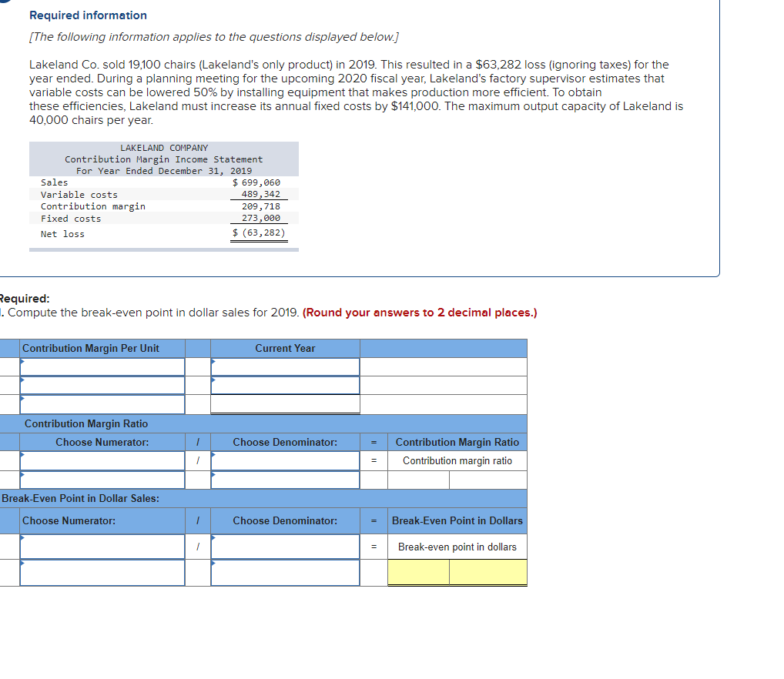Open the second Contribution Margin Per Unit dropdown
This screenshot has height=679, width=784.
click(102, 384)
